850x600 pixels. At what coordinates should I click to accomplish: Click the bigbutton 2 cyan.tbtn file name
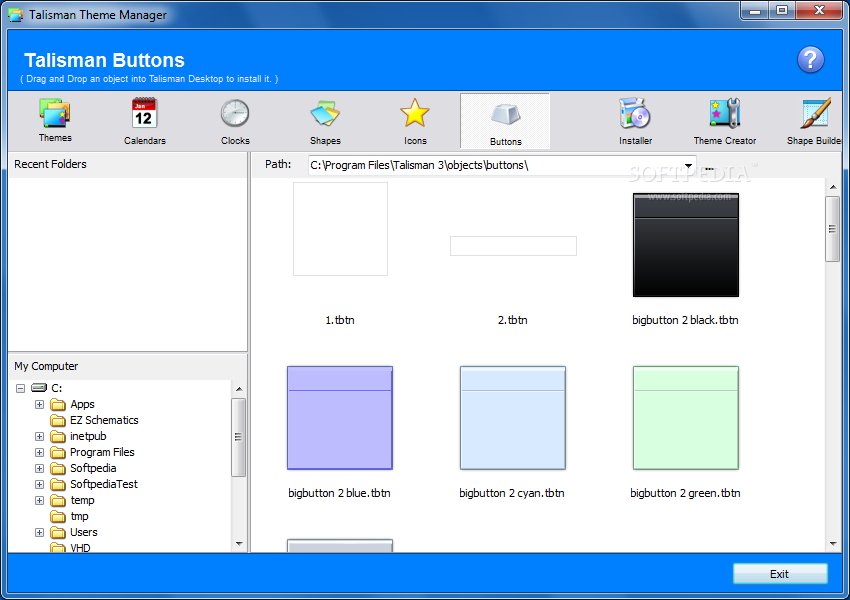tap(512, 493)
